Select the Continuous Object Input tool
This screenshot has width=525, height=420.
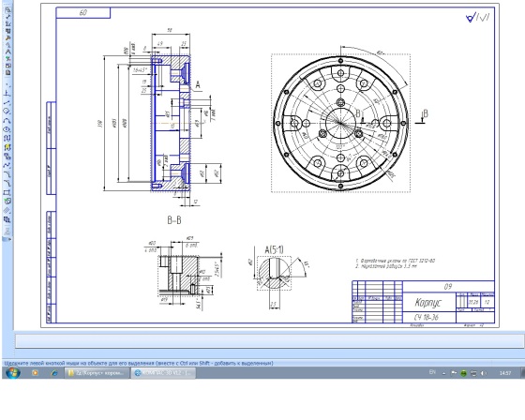coord(7,139)
